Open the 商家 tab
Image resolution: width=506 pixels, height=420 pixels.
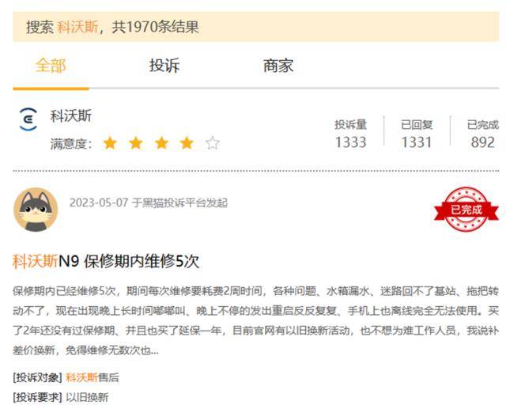pyautogui.click(x=278, y=66)
